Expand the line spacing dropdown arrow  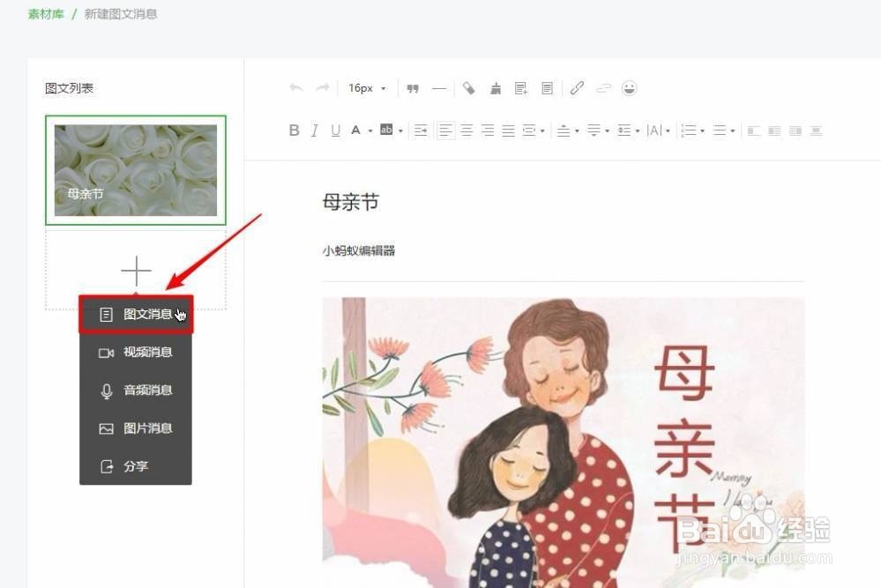[638, 130]
